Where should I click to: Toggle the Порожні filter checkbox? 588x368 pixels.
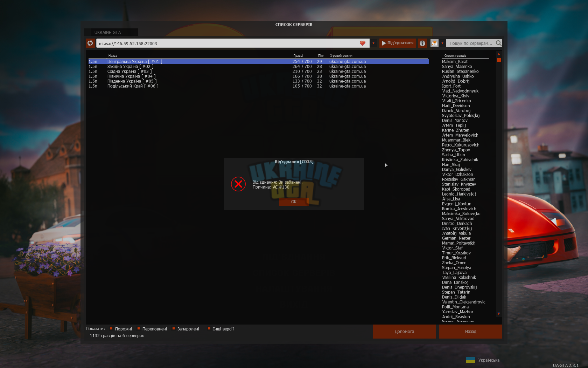click(x=111, y=329)
